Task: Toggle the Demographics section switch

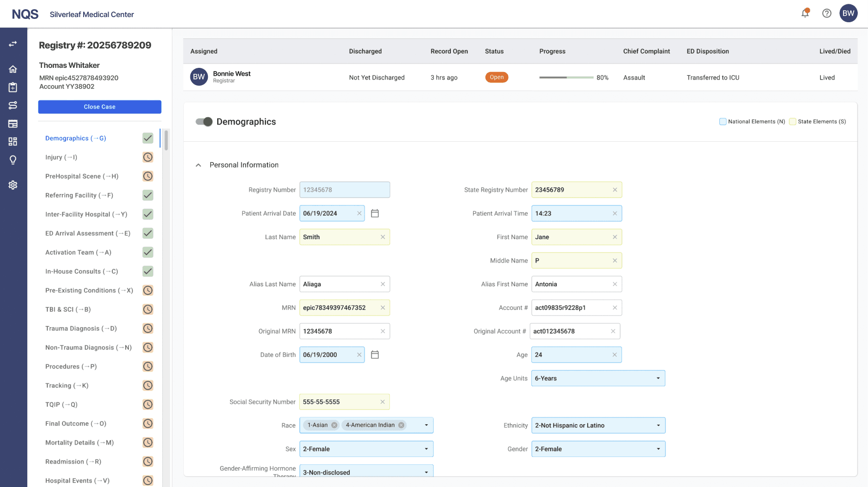Action: click(203, 121)
